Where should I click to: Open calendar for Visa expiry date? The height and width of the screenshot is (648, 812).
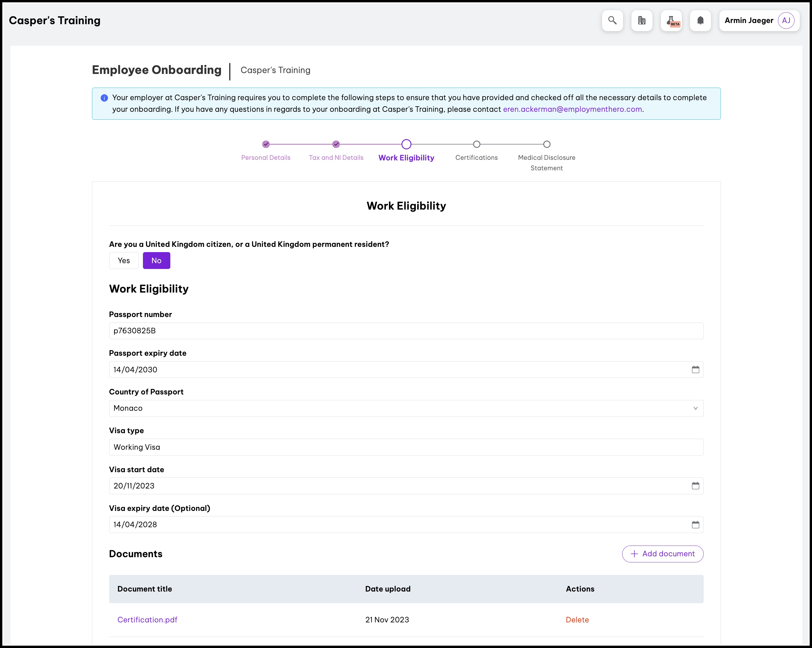(695, 525)
